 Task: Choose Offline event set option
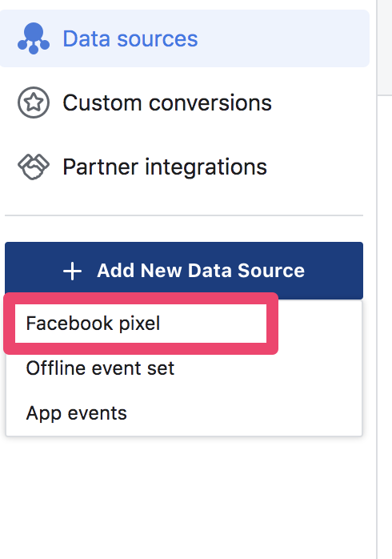click(100, 368)
